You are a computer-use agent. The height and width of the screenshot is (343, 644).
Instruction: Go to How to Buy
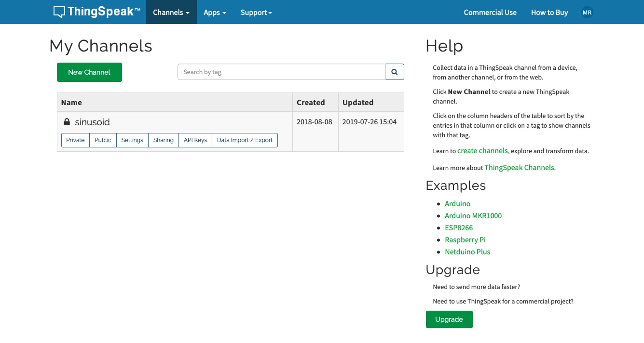point(549,13)
